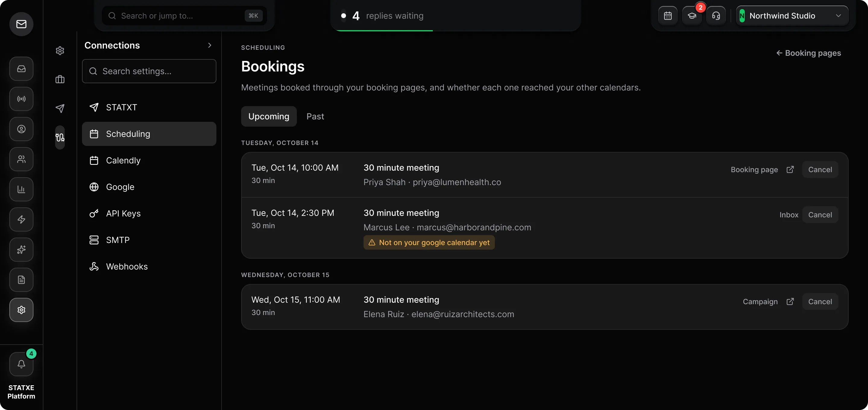Open the contact profile sidebar icon
The height and width of the screenshot is (410, 868).
[x=21, y=129]
